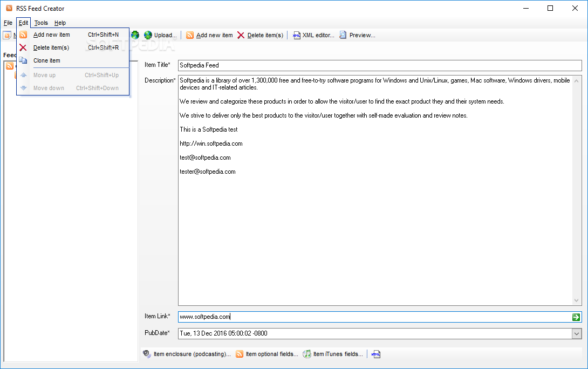The height and width of the screenshot is (369, 588).
Task: Click the toolbar RSS icon for Add new item
Action: tap(190, 35)
